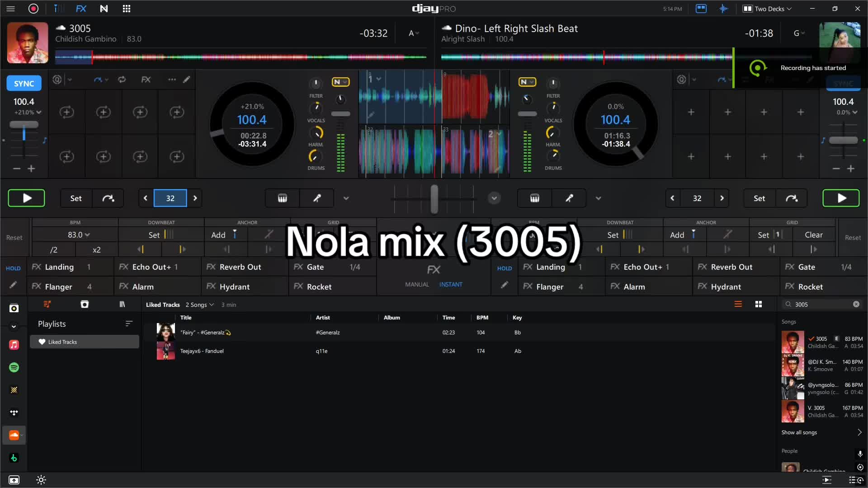This screenshot has width=868, height=488.
Task: Open left deck sampler keys icon
Action: coord(283,198)
